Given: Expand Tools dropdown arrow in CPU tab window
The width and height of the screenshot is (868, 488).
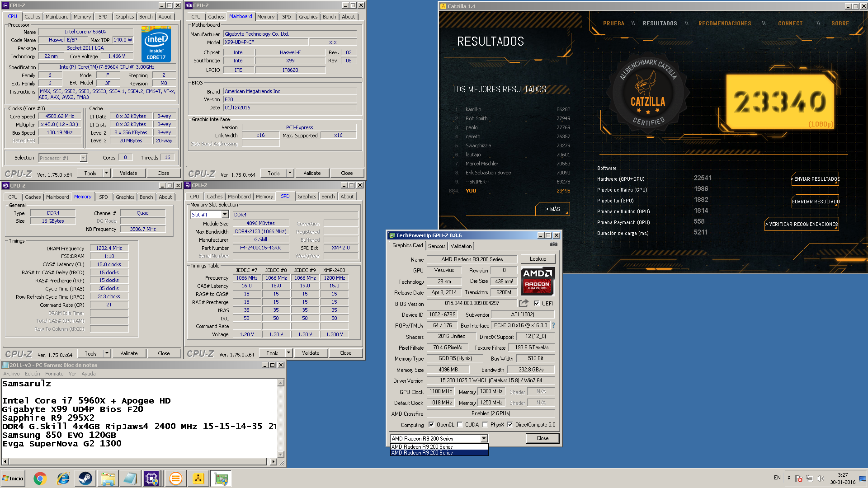Looking at the screenshot, I should pos(106,173).
